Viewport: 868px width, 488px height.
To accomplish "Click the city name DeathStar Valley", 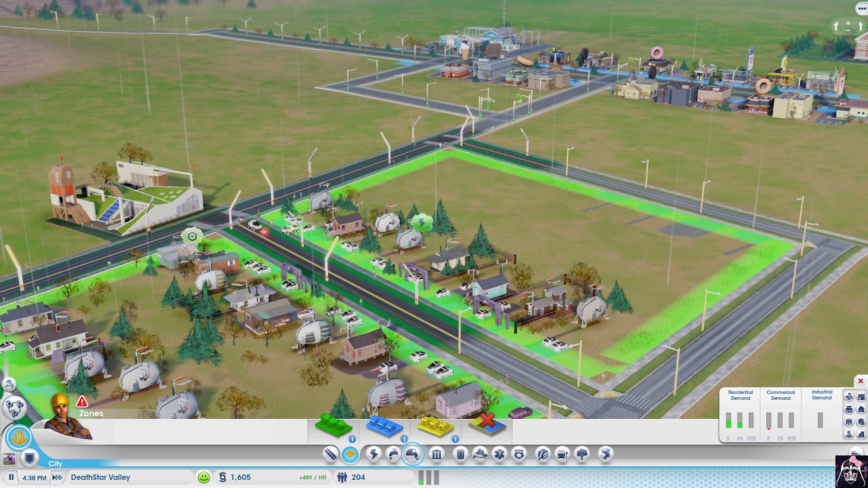I will click(x=100, y=477).
